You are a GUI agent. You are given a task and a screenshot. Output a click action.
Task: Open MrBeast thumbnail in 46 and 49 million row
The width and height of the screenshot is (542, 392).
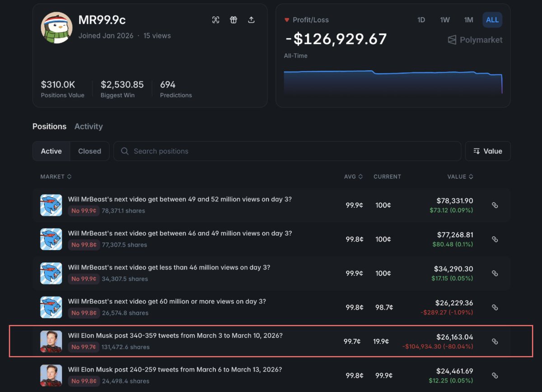(x=51, y=239)
